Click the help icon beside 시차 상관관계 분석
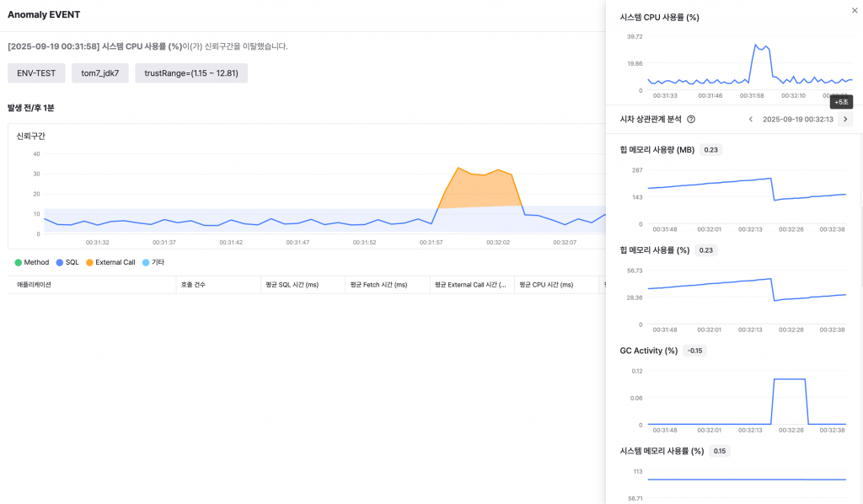The width and height of the screenshot is (863, 504). click(x=691, y=120)
